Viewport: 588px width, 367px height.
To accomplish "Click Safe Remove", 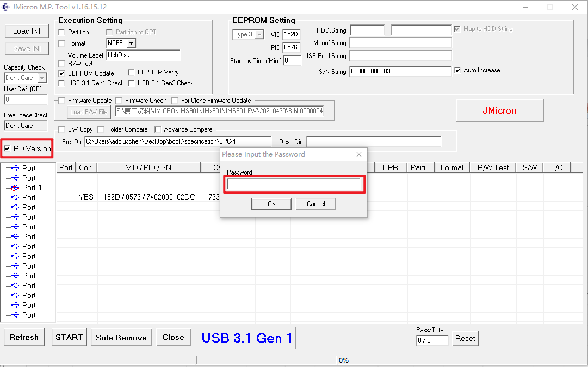I will tap(121, 338).
